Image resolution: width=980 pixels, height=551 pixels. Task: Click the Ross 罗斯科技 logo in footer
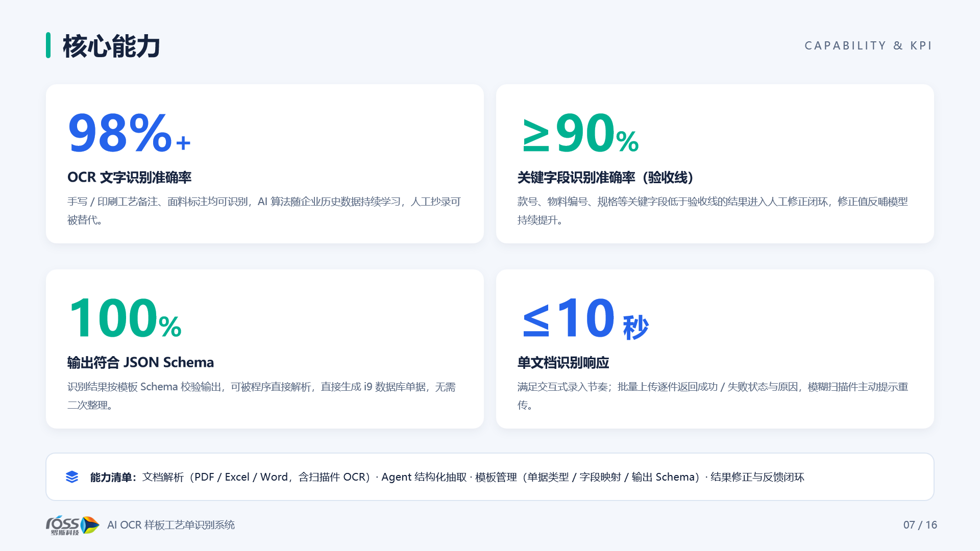click(x=72, y=525)
